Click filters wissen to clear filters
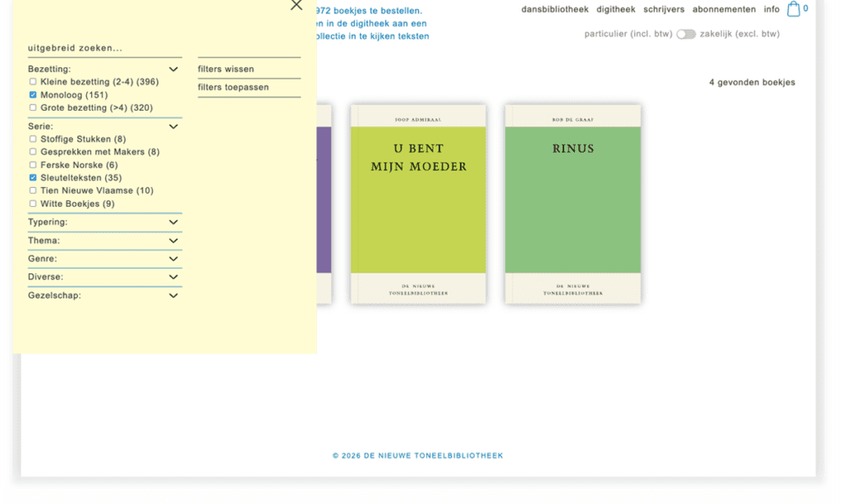The image size is (841, 504). [226, 69]
